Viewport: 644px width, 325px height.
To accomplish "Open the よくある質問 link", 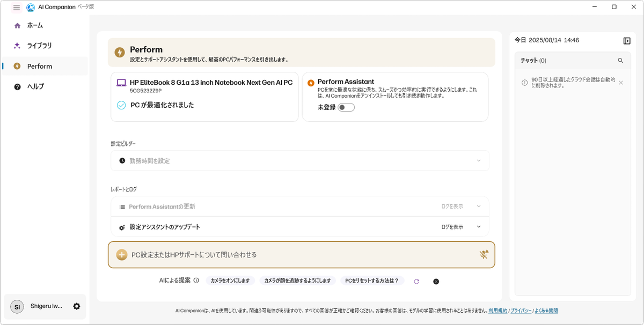I will pos(546,311).
